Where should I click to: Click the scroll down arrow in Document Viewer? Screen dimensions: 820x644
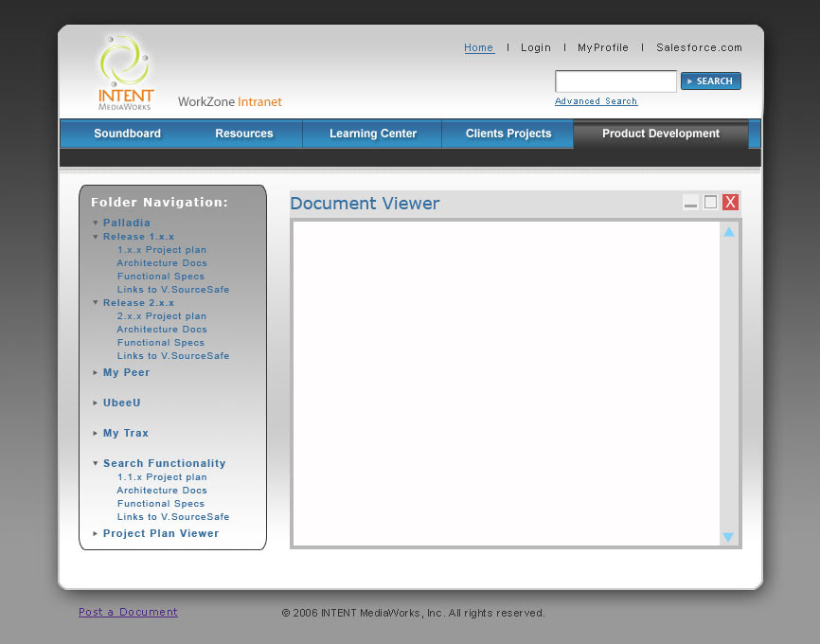coord(728,537)
